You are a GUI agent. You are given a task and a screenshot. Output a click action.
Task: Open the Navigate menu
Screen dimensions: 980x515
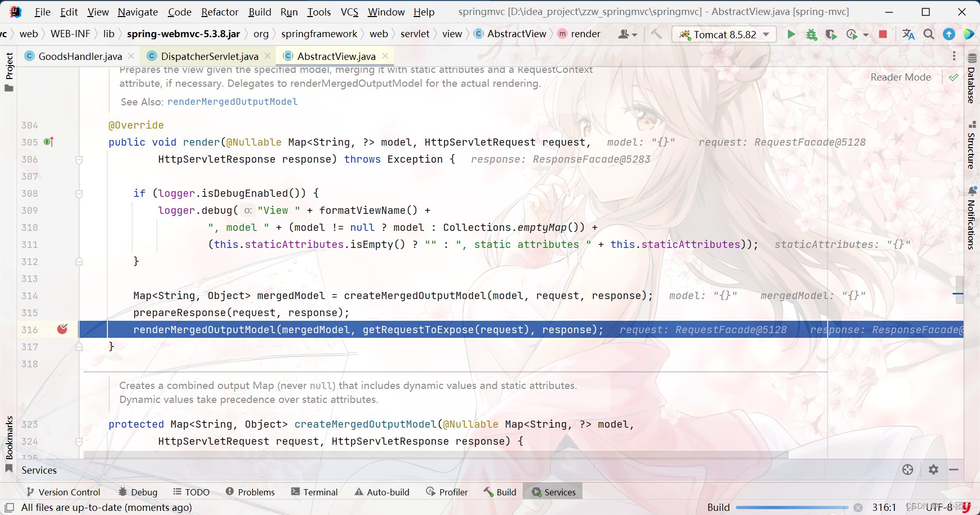(x=137, y=12)
